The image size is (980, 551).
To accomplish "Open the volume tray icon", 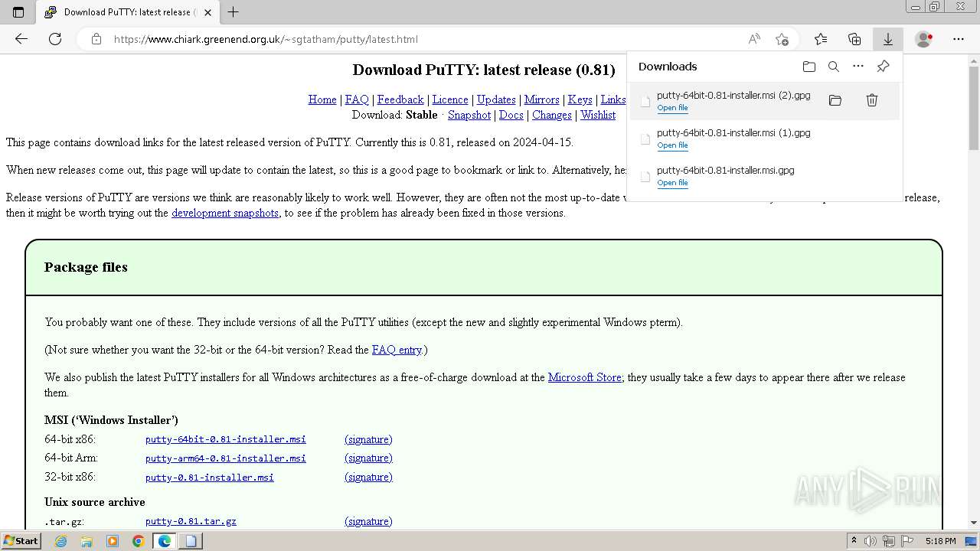I will tap(871, 541).
